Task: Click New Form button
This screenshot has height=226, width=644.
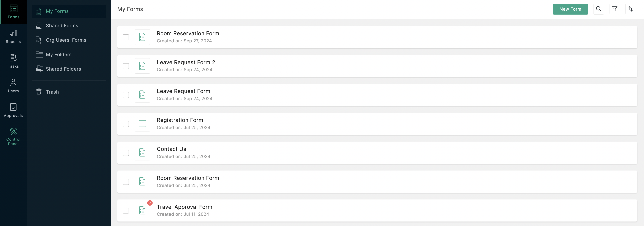Action: pyautogui.click(x=570, y=9)
